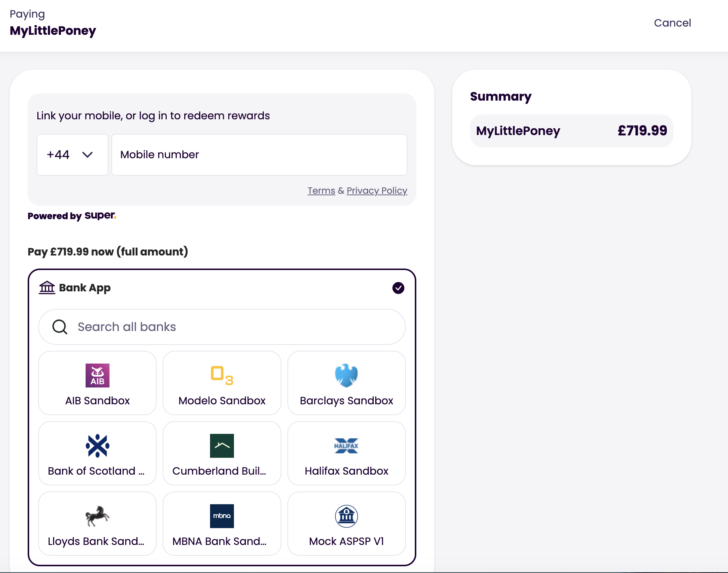728x573 pixels.
Task: Click the search magnifier icon
Action: pos(60,327)
